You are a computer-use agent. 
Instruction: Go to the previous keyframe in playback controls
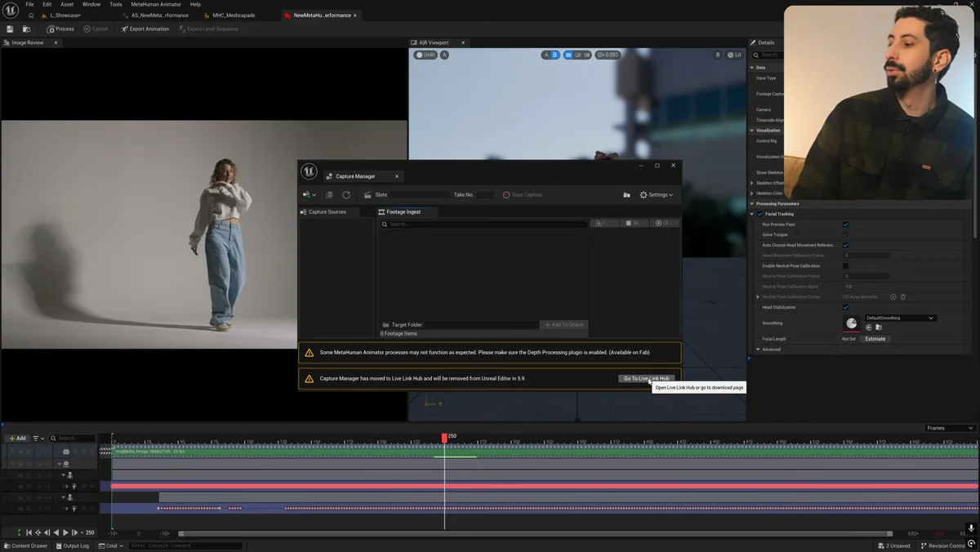[38, 532]
